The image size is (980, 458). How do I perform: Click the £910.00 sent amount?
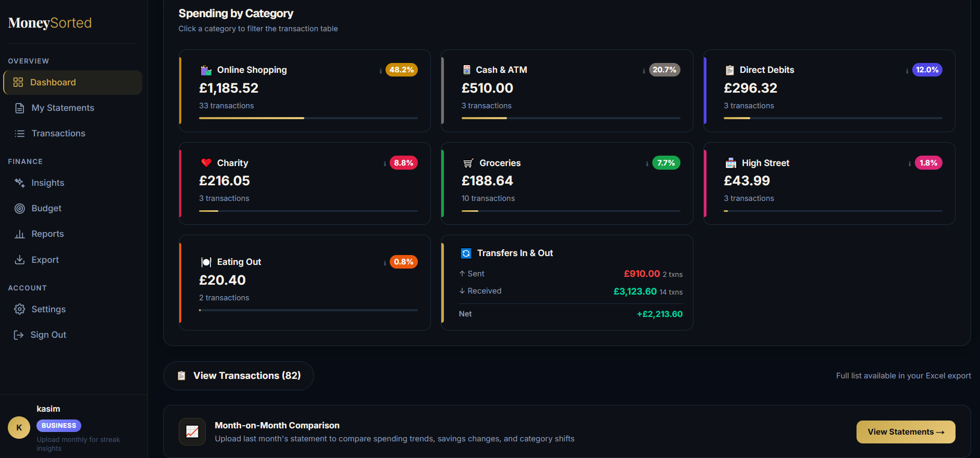pos(642,274)
